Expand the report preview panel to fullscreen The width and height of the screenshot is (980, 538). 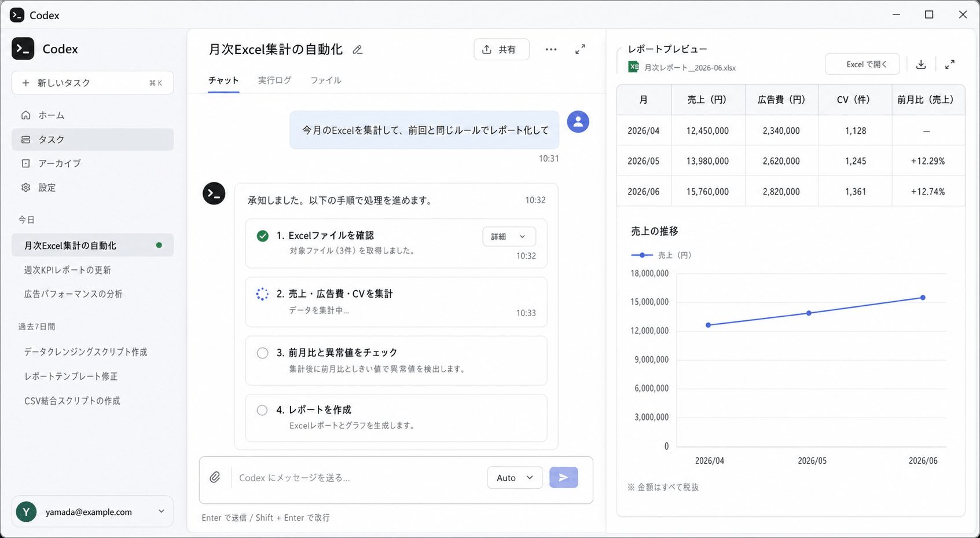click(x=950, y=64)
